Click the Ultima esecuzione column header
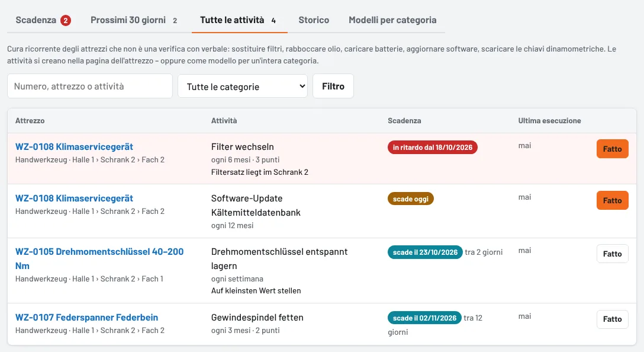 pos(549,120)
